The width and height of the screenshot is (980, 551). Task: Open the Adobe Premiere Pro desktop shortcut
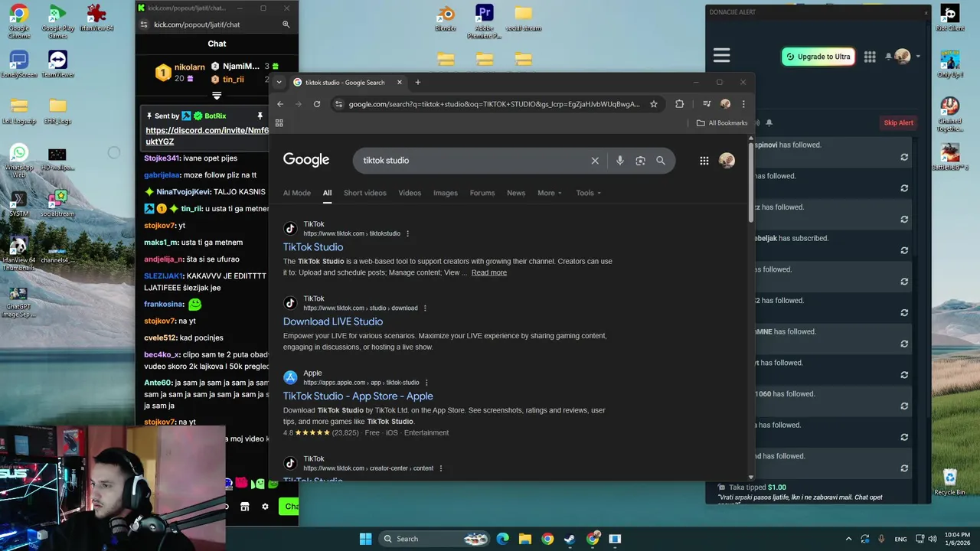point(484,21)
